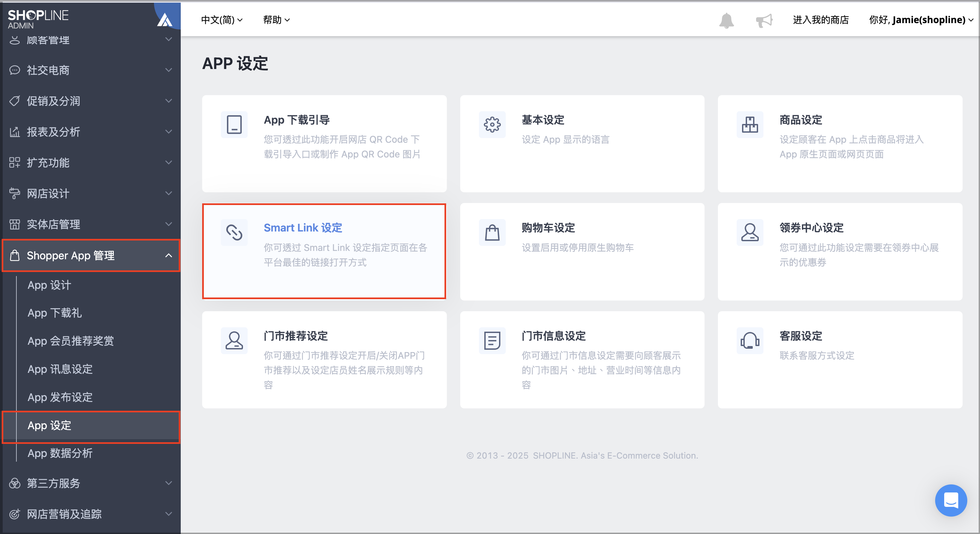Click the App 下载引导 tablet icon
Image resolution: width=980 pixels, height=534 pixels.
tap(234, 125)
